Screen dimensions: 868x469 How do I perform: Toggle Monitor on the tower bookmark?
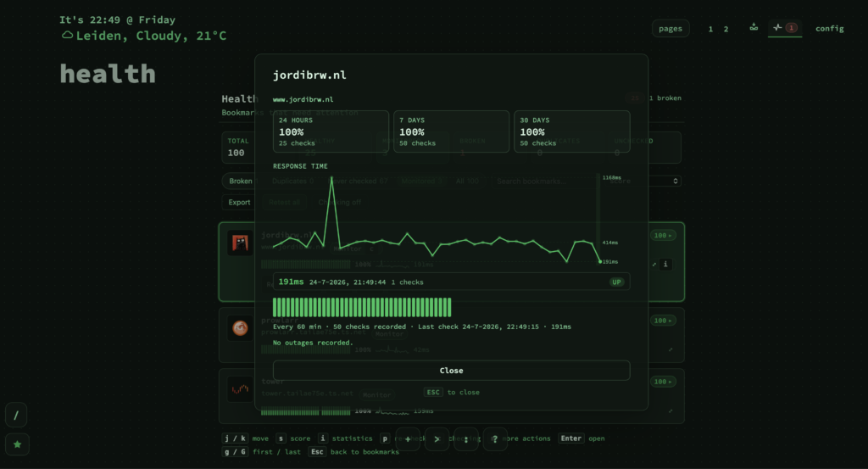[x=376, y=395]
